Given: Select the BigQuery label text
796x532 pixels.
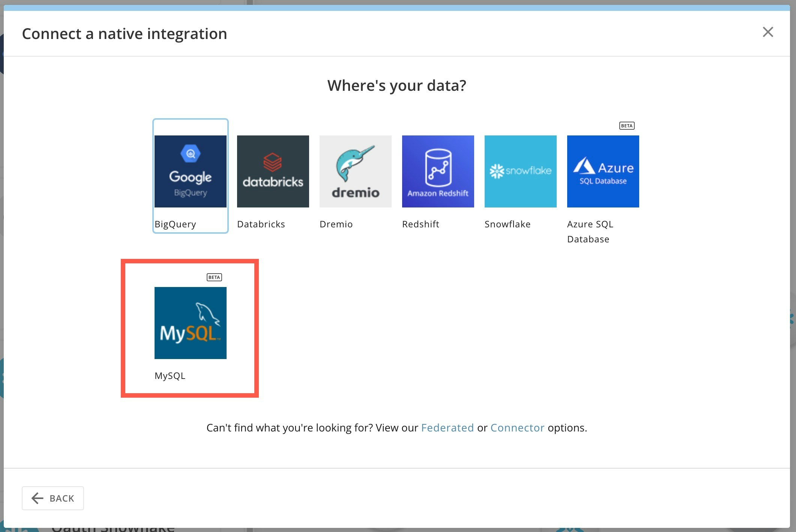Looking at the screenshot, I should click(175, 224).
